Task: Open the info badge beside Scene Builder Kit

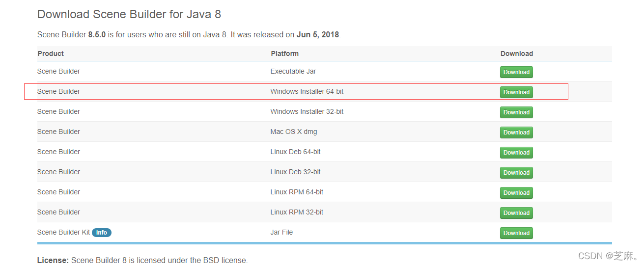Action: tap(102, 233)
